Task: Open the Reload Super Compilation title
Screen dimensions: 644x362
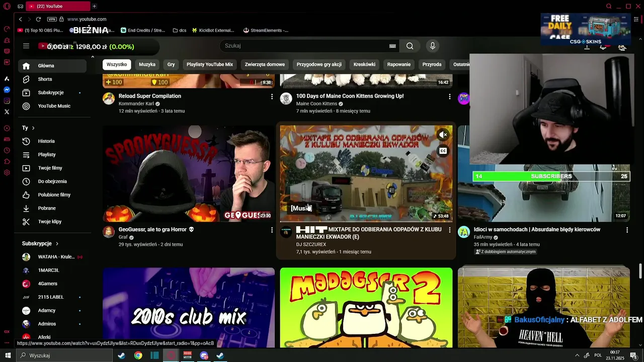Action: [x=150, y=96]
